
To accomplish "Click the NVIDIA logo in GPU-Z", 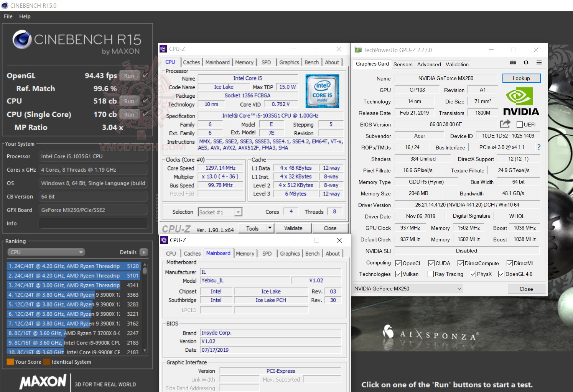I will coord(521,101).
